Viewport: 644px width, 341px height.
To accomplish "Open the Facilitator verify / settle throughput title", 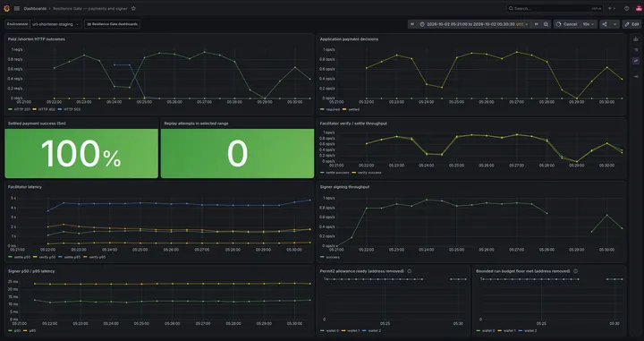I will [353, 124].
